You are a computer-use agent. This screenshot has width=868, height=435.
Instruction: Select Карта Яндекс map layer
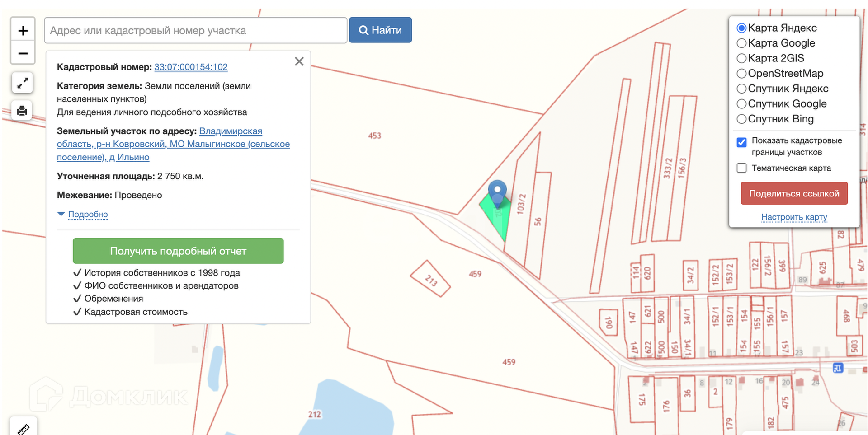click(x=741, y=28)
